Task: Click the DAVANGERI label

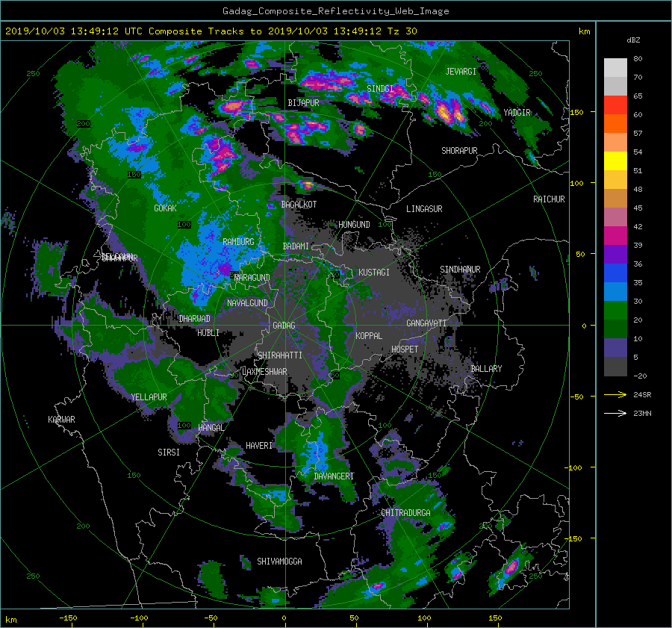Action: tap(334, 476)
